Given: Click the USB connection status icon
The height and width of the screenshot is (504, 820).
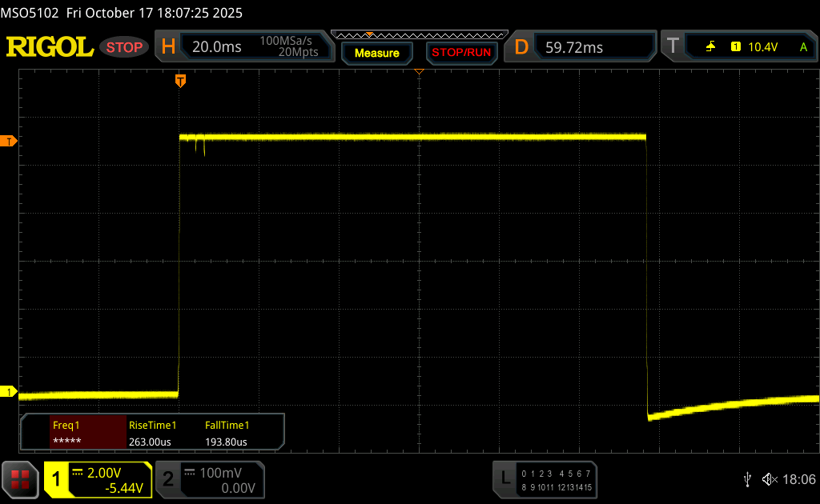Looking at the screenshot, I should point(747,478).
